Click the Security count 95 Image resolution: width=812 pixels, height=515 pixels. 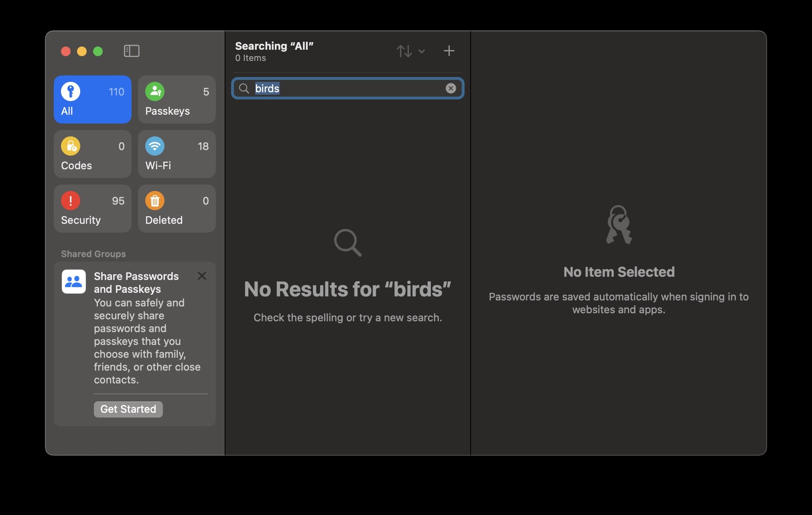[x=118, y=201]
